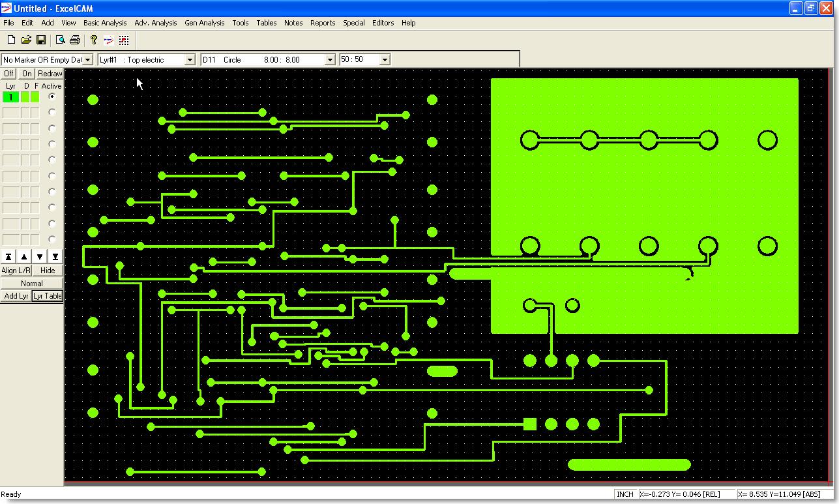This screenshot has height=504, width=839.
Task: Print the layout using the printer icon
Action: point(74,40)
